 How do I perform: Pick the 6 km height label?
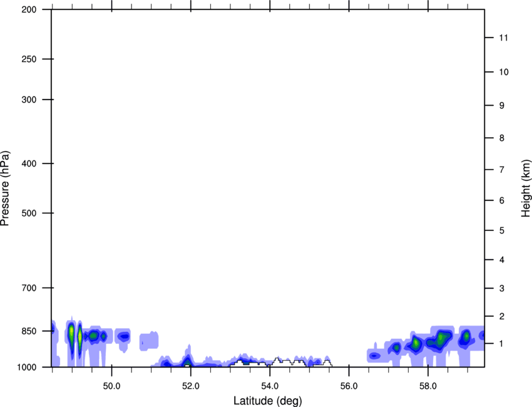point(501,200)
